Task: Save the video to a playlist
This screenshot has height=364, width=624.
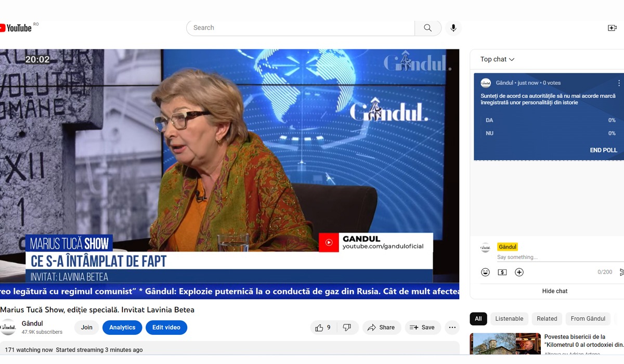Action: pos(422,328)
